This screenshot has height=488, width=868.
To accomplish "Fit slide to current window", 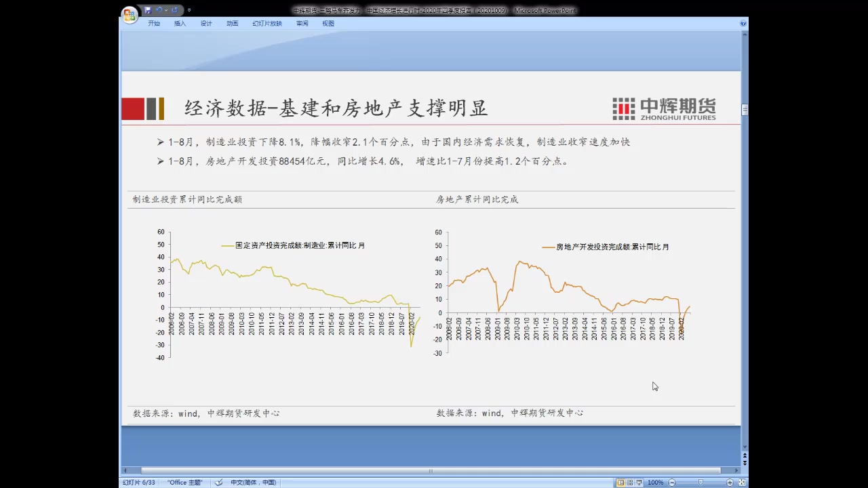I will 741,483.
